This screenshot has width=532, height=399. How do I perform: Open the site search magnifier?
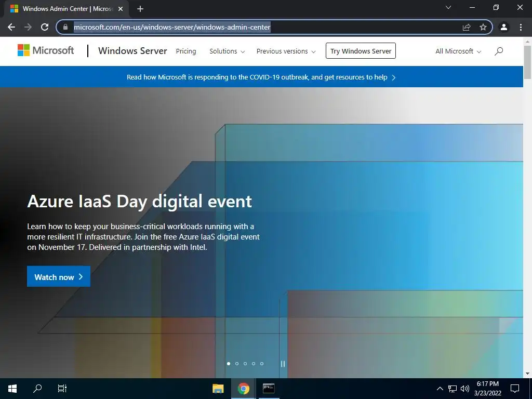point(499,51)
